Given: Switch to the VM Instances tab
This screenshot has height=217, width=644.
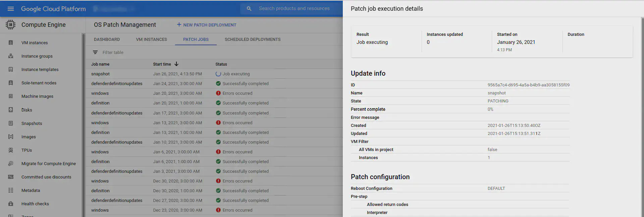Looking at the screenshot, I should pyautogui.click(x=151, y=39).
